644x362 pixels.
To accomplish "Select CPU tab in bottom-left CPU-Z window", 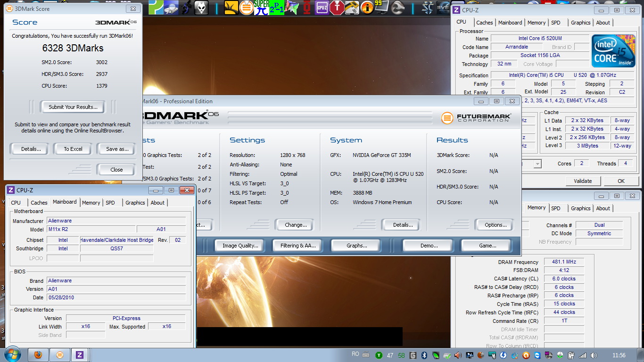I will click(x=16, y=203).
